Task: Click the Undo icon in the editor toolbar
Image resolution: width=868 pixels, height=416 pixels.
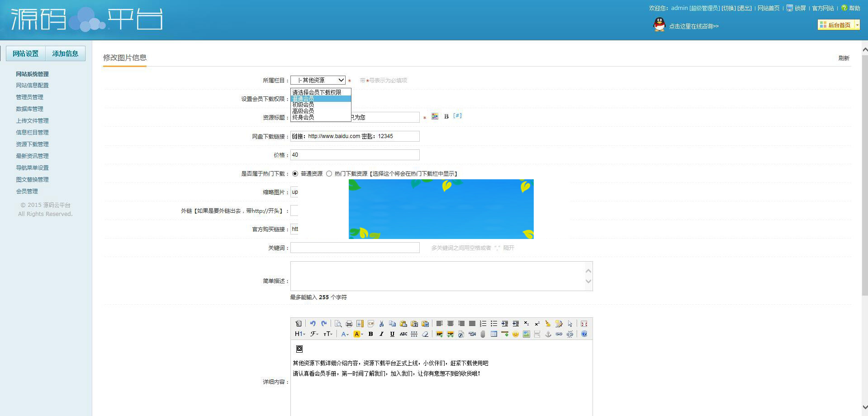Action: tap(313, 323)
